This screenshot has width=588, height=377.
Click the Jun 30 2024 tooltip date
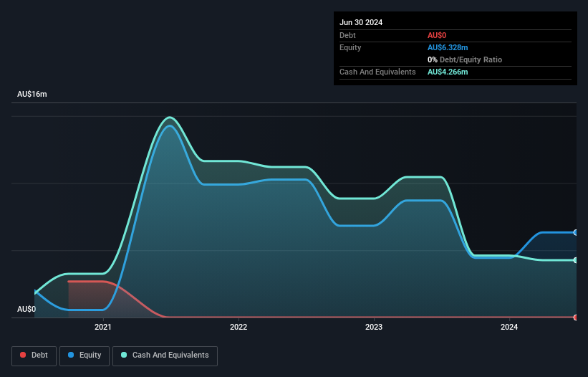click(x=361, y=22)
